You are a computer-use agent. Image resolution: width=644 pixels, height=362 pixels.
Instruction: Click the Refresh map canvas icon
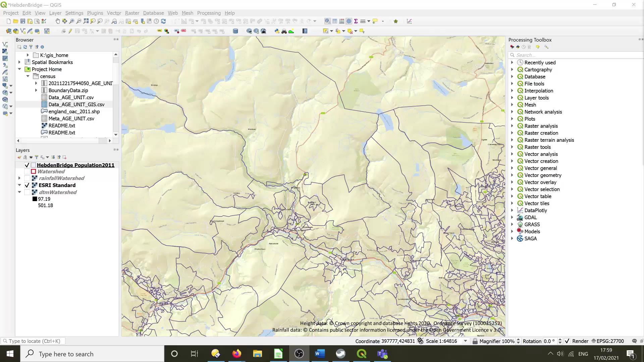click(163, 21)
